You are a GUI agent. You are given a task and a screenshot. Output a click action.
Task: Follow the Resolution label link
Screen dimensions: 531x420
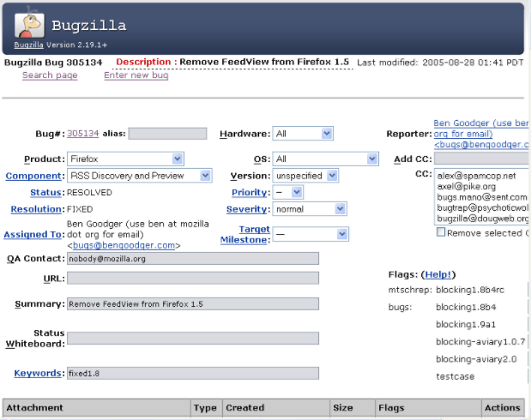click(x=36, y=209)
